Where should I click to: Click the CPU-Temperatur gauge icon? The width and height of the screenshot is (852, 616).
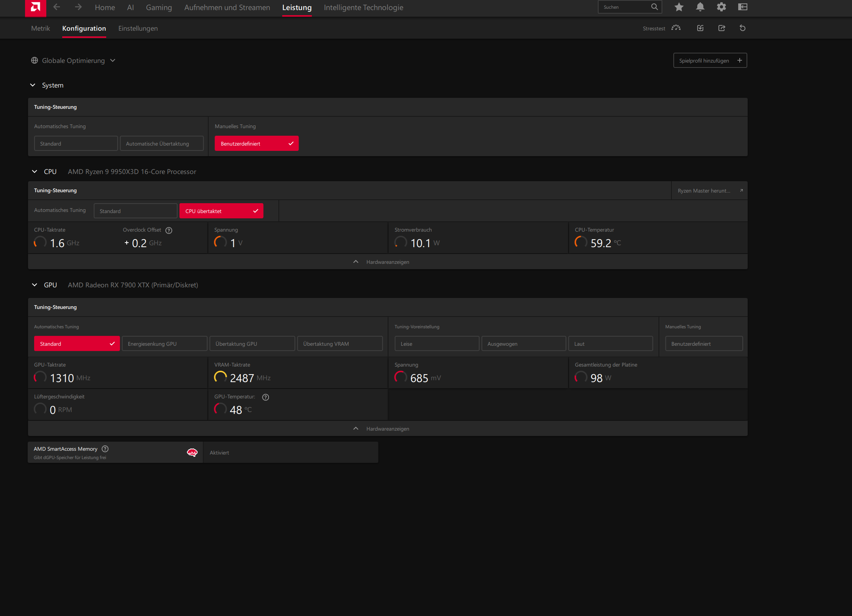581,242
